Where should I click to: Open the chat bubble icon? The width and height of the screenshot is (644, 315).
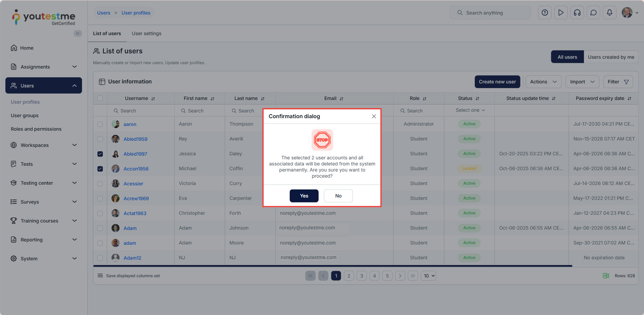tap(593, 12)
